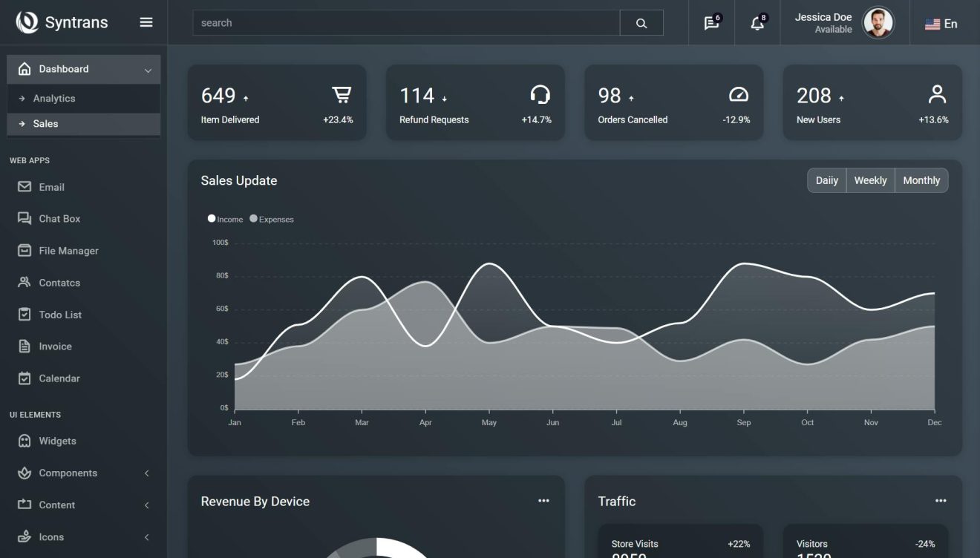Screen dimensions: 980x558
Task: Open the File Manager
Action: (x=68, y=250)
